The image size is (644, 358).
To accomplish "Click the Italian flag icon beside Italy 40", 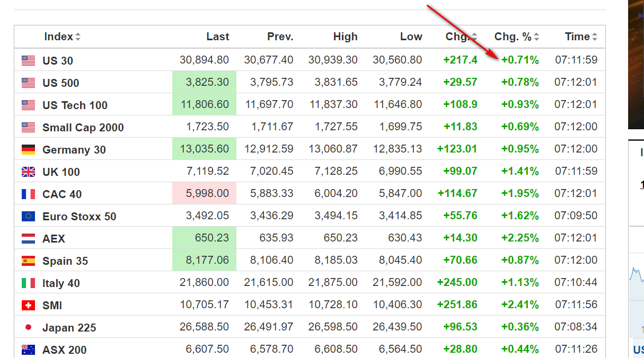I will [28, 283].
